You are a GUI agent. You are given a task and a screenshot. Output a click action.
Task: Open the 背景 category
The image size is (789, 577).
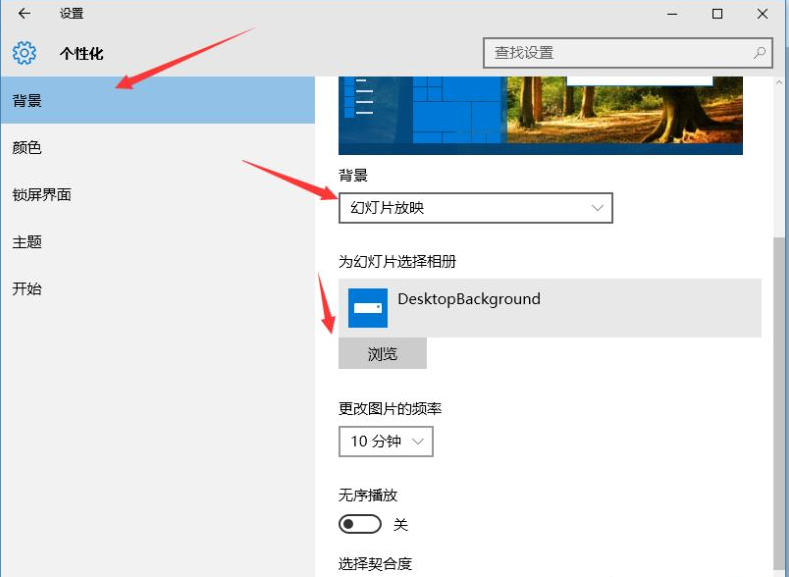click(x=157, y=101)
